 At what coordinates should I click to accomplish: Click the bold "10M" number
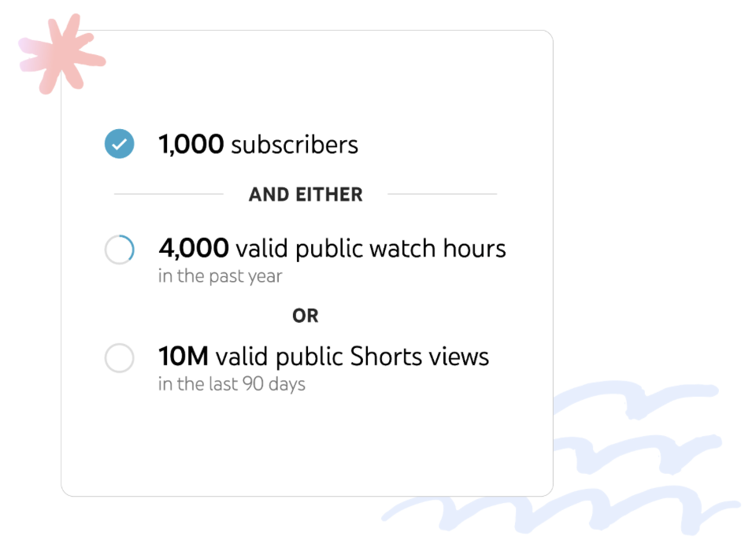pyautogui.click(x=183, y=357)
